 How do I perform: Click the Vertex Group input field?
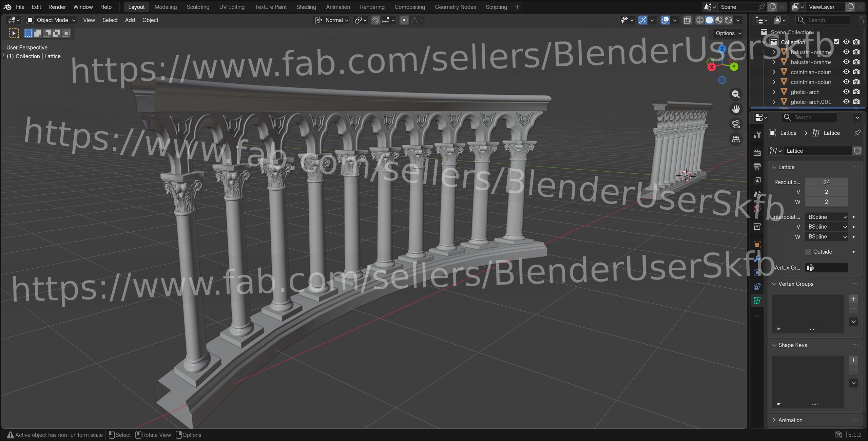point(827,268)
